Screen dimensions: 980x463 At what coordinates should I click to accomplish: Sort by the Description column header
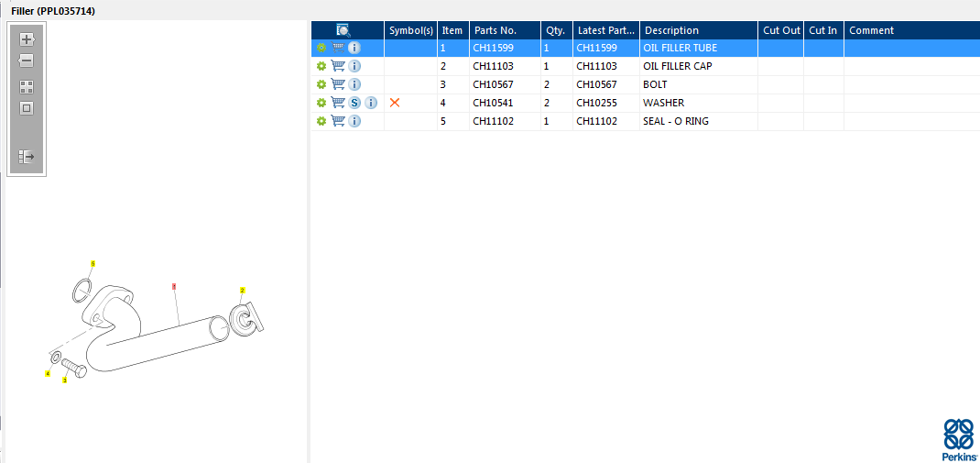click(x=699, y=30)
